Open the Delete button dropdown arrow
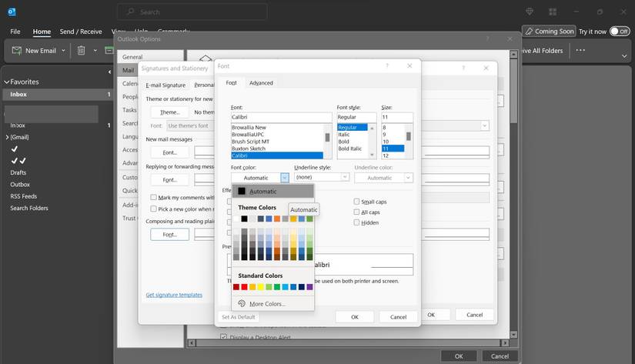The width and height of the screenshot is (635, 364). click(95, 51)
